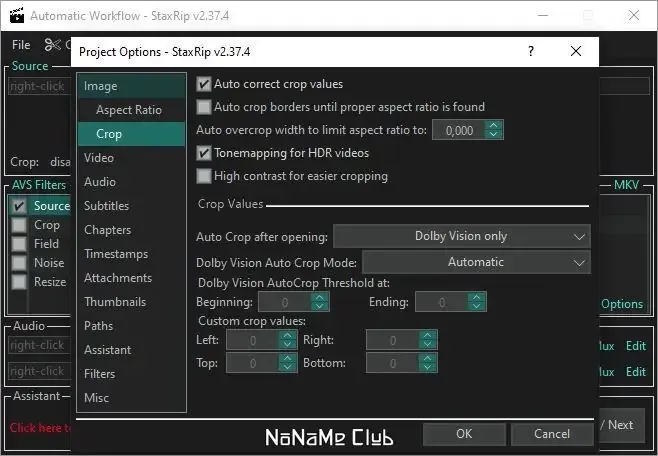Open Attachments options page
This screenshot has width=658, height=456.
click(131, 278)
